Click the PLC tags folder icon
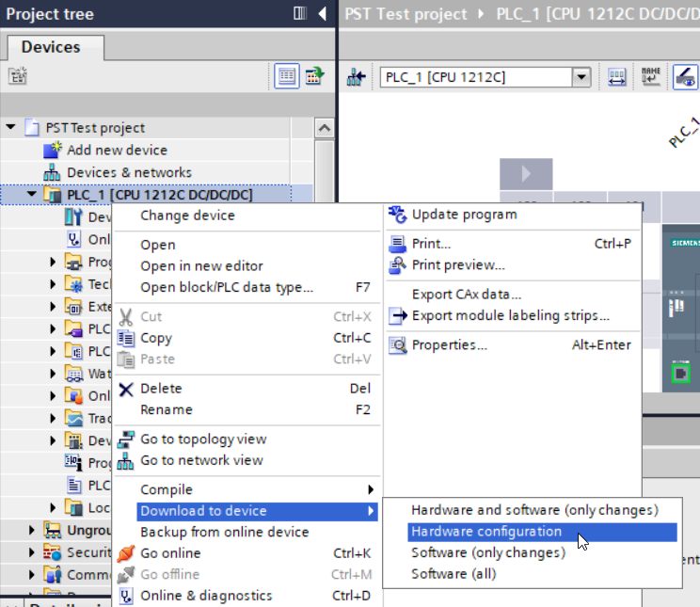Image resolution: width=700 pixels, height=607 pixels. tap(73, 328)
